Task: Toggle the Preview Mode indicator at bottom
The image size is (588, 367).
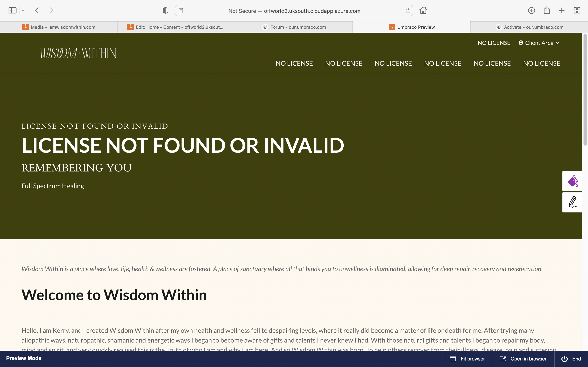Action: [24, 358]
